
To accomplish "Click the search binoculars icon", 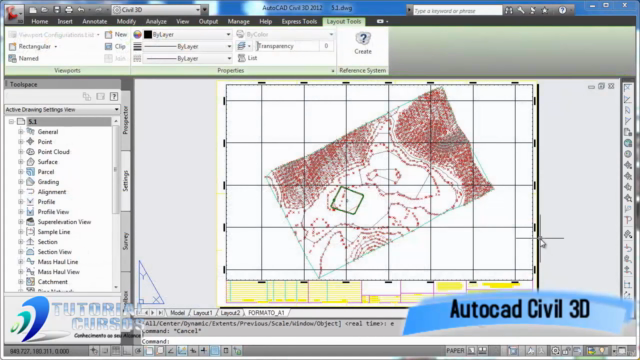I will [509, 11].
